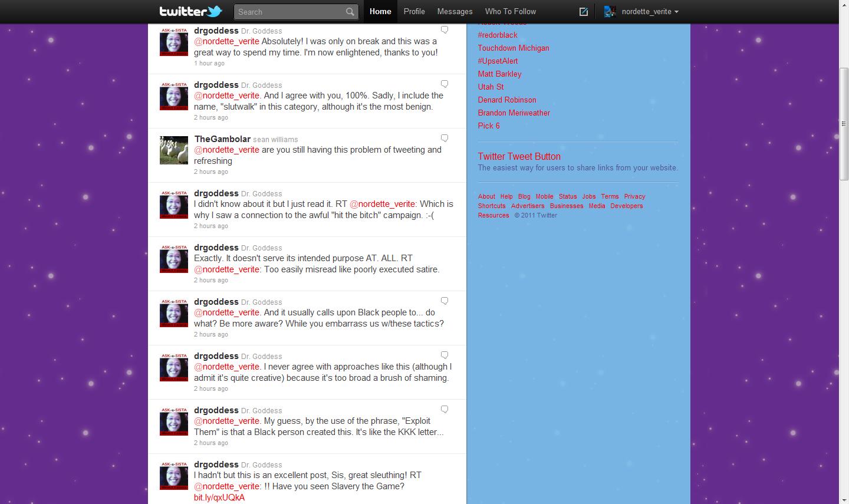849x504 pixels.
Task: Open Brandon Meriweather trend
Action: (x=514, y=113)
